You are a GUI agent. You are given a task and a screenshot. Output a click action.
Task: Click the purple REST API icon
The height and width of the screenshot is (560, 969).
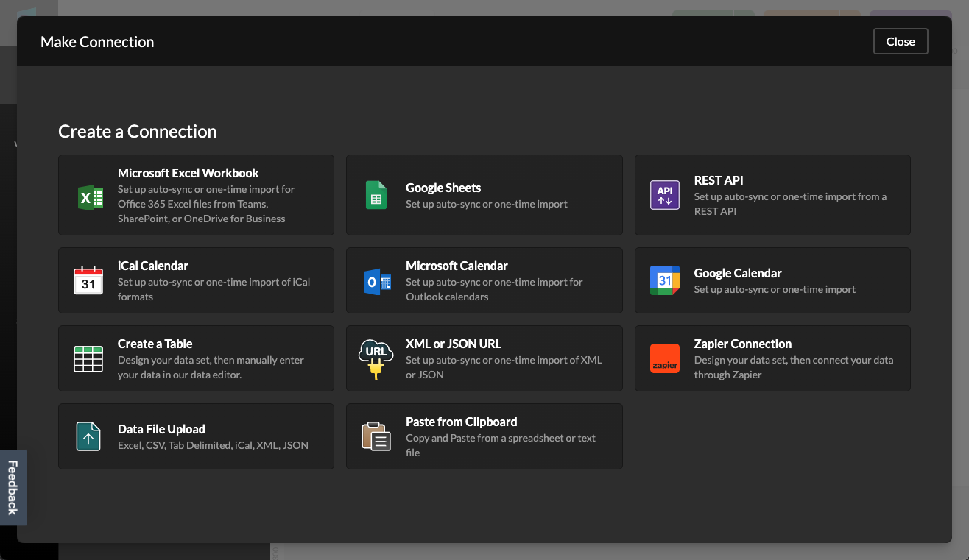(664, 195)
